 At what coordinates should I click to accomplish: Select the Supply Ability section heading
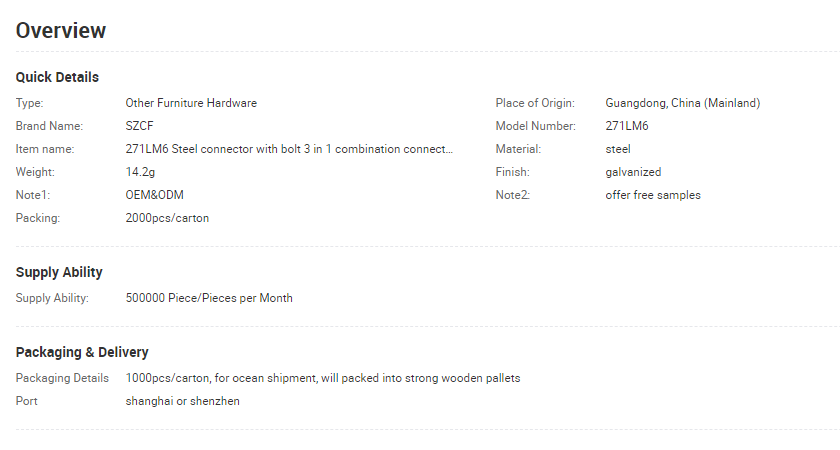click(59, 272)
